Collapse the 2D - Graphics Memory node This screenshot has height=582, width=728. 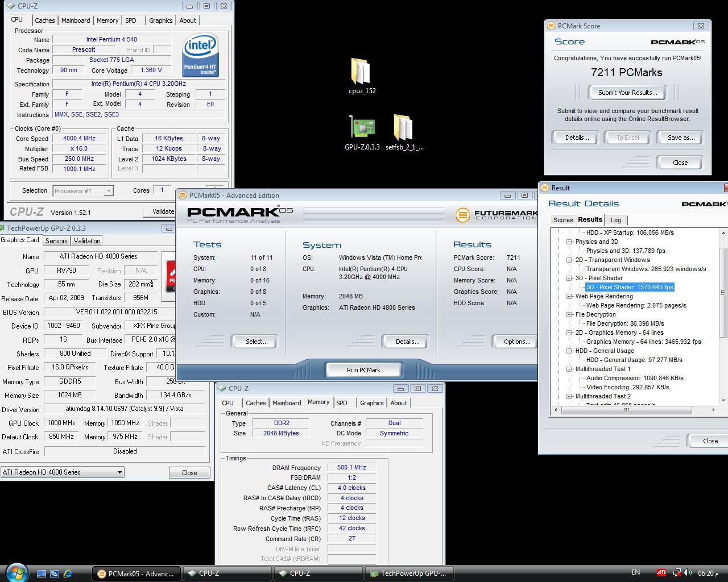point(569,332)
